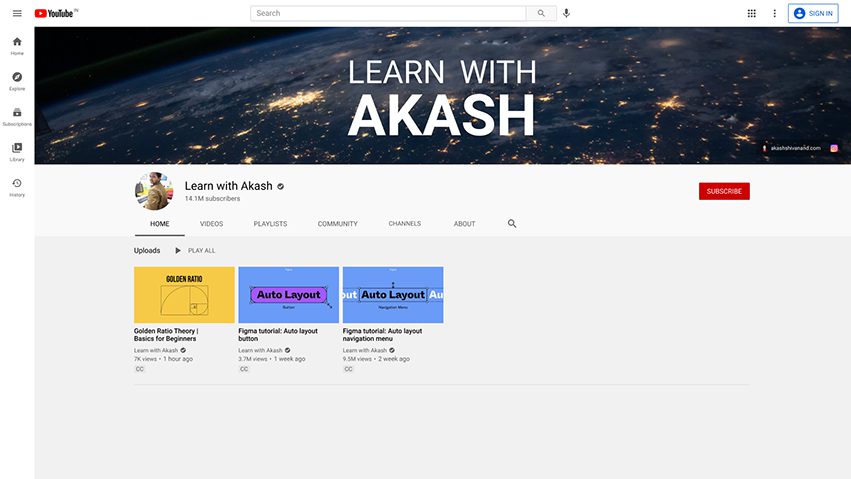This screenshot has height=479, width=851.
Task: Click the 7K views 1 hour ago text
Action: point(163,359)
